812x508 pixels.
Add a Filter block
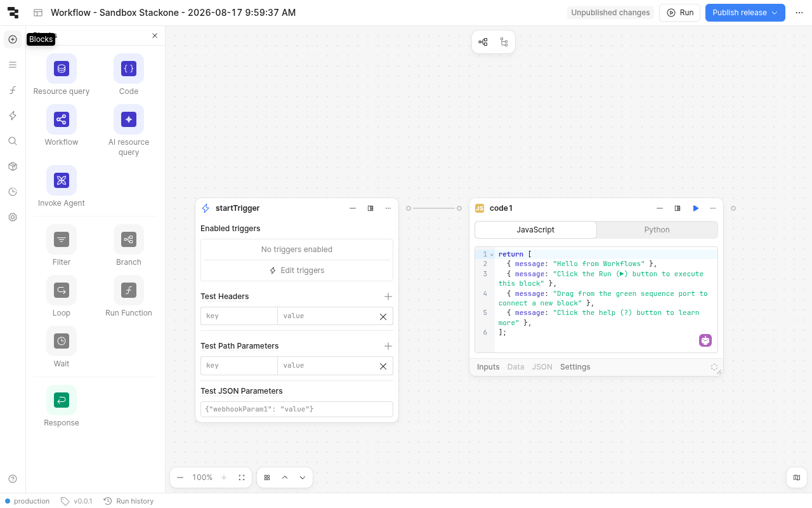[62, 245]
